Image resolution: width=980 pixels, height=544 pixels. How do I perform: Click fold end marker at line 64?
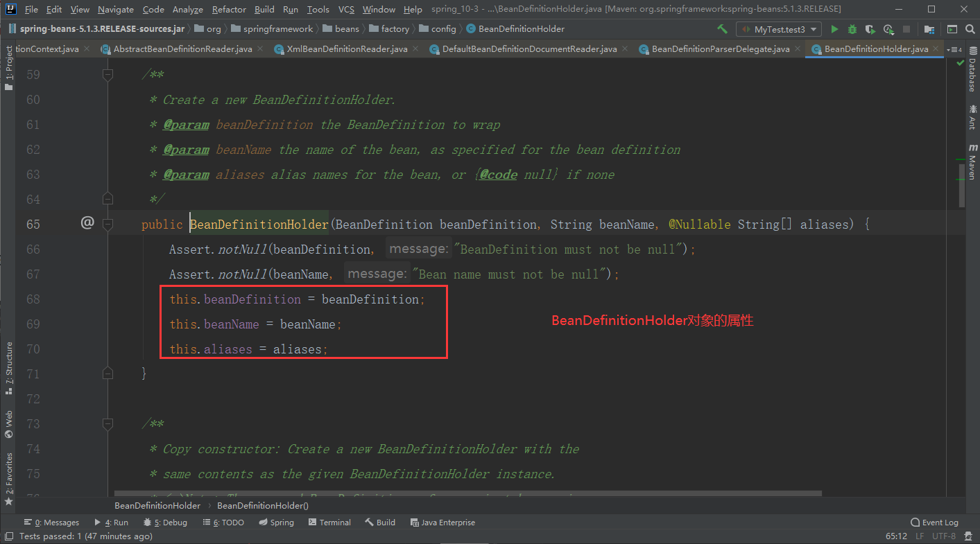tap(108, 199)
